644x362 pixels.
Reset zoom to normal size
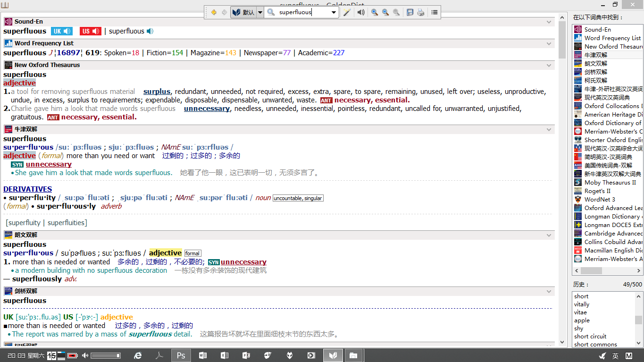pos(397,12)
